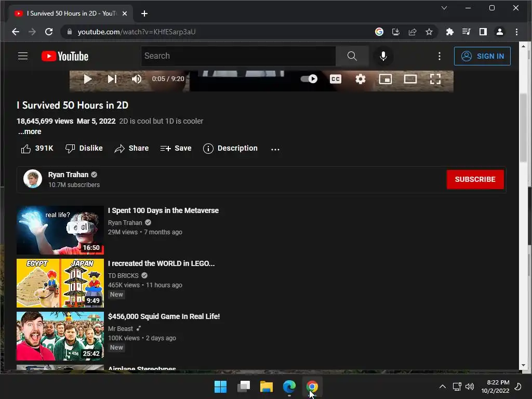Open media controls icon in Chrome
532x399 pixels.
pyautogui.click(x=466, y=32)
